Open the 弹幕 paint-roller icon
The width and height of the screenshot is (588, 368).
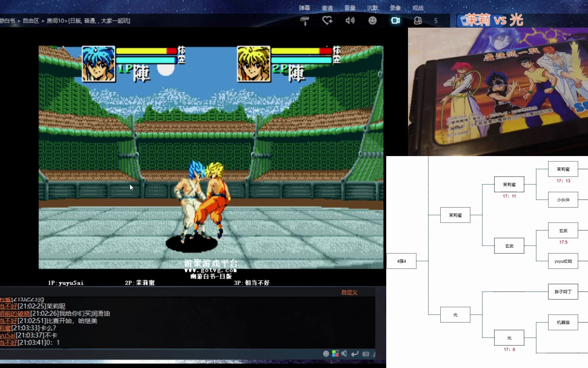(305, 21)
